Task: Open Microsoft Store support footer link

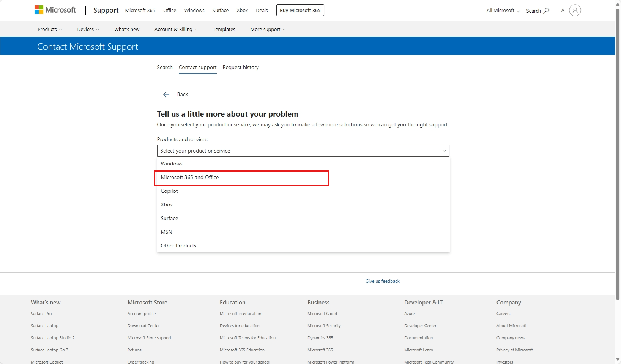Action: (x=150, y=338)
